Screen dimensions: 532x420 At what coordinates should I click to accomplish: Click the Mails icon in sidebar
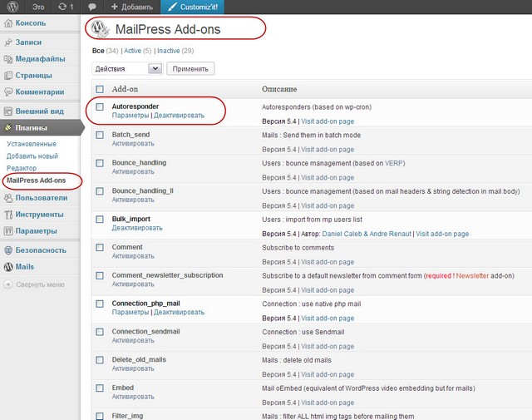click(8, 267)
